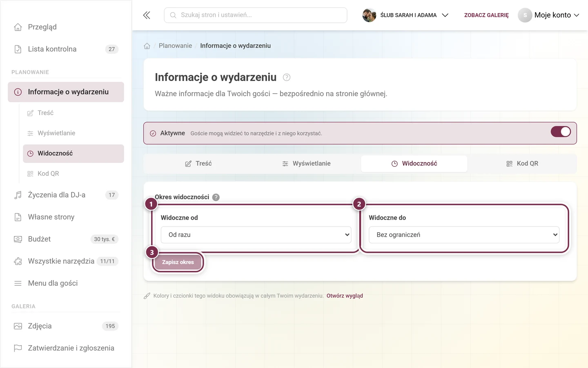Click the 11/11 badge on Wszystkie narzędzia
Image resolution: width=588 pixels, height=368 pixels.
pos(107,261)
